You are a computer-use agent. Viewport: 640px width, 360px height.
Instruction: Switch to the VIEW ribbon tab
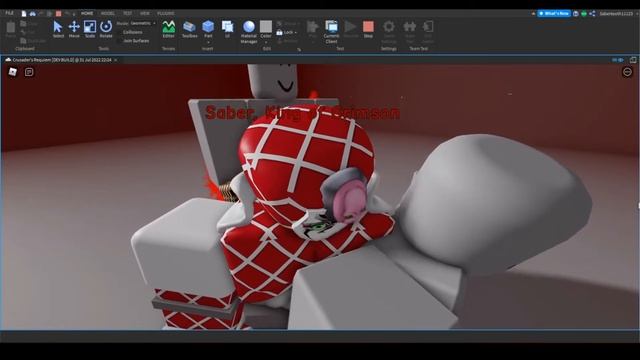(x=144, y=13)
